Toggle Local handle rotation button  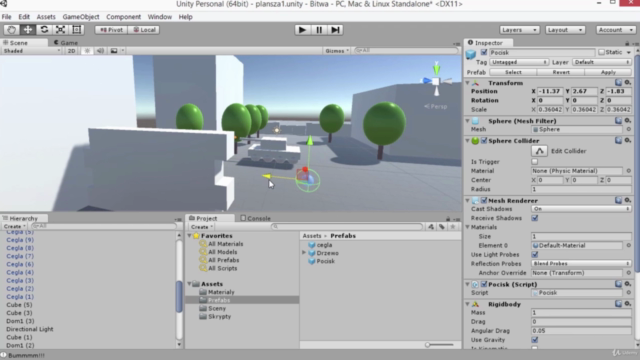[x=144, y=30]
